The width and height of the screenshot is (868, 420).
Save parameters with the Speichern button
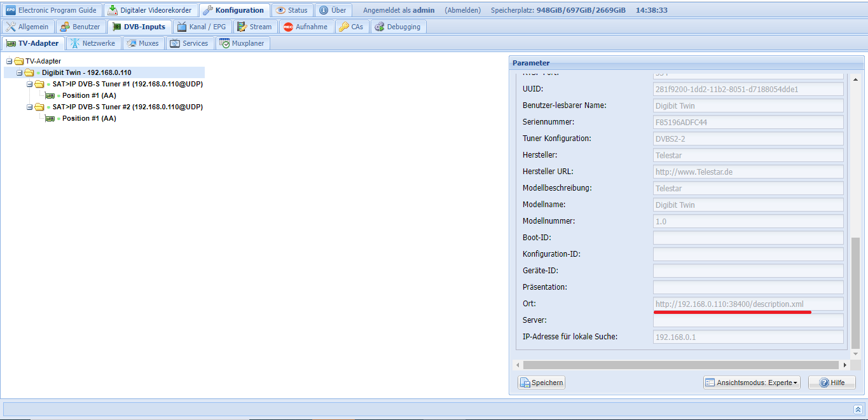tap(542, 383)
